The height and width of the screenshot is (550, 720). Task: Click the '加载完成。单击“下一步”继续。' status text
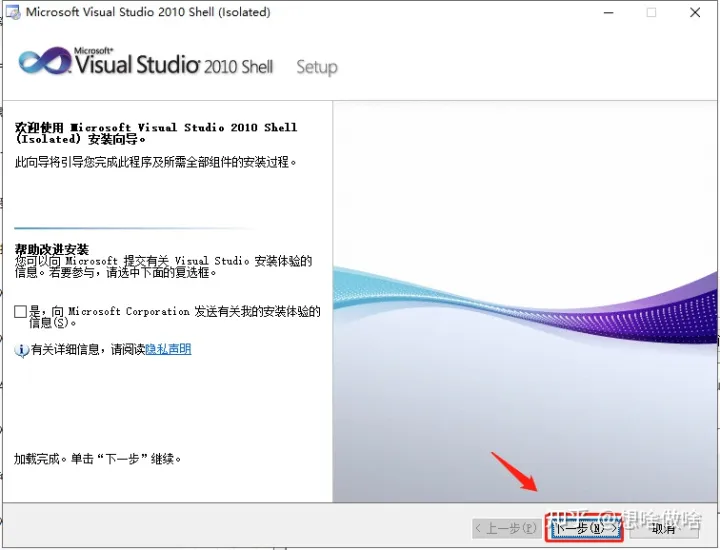(98, 459)
